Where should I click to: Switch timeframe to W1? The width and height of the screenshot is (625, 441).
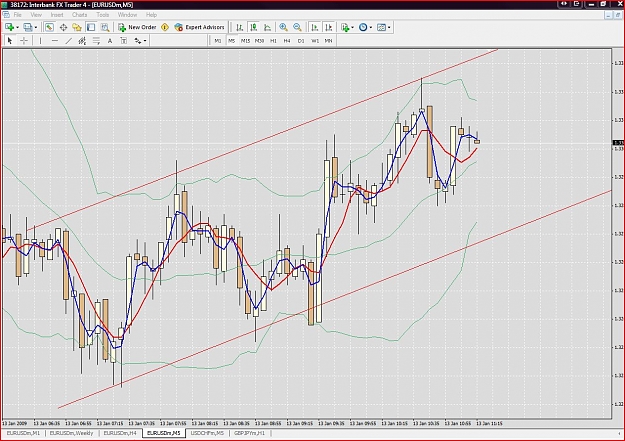(315, 41)
